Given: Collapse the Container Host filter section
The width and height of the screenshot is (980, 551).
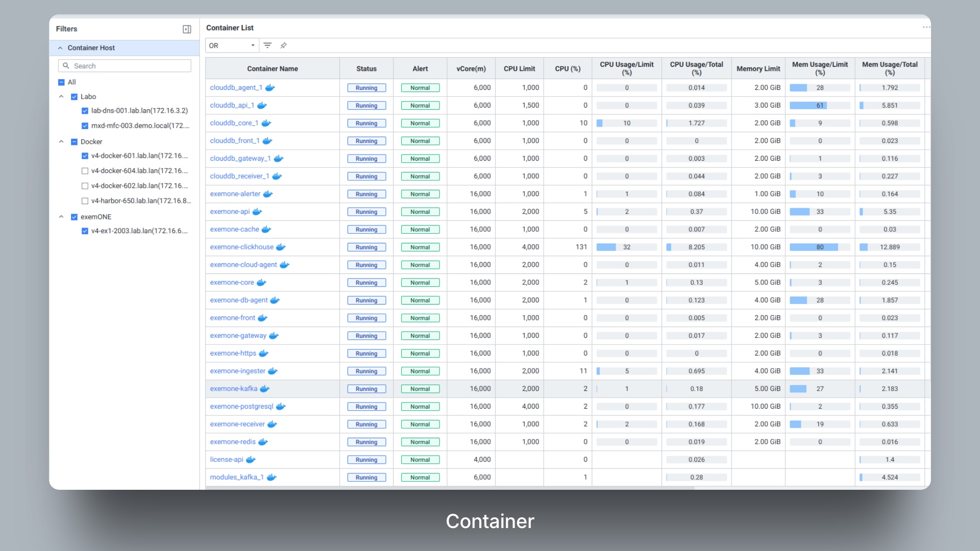Looking at the screenshot, I should click(x=60, y=48).
